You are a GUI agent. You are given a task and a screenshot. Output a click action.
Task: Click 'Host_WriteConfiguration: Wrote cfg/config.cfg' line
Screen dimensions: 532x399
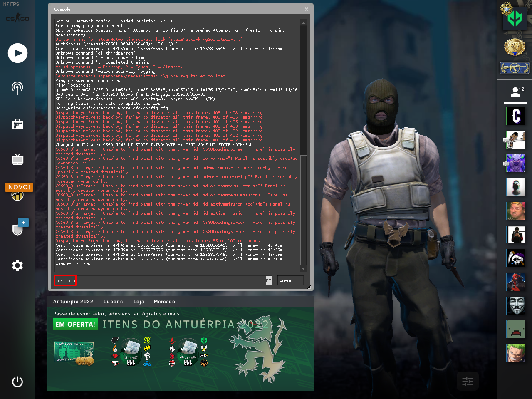tap(111, 108)
